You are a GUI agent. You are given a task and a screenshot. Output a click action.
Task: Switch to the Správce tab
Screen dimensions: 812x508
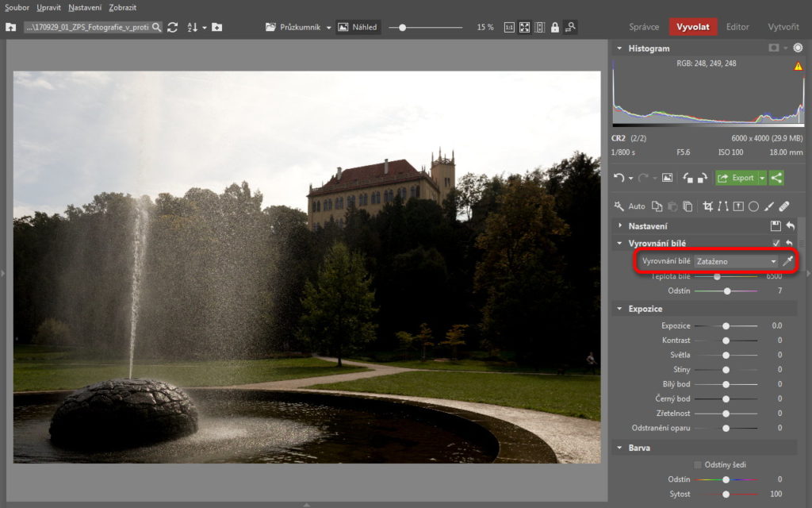(644, 27)
